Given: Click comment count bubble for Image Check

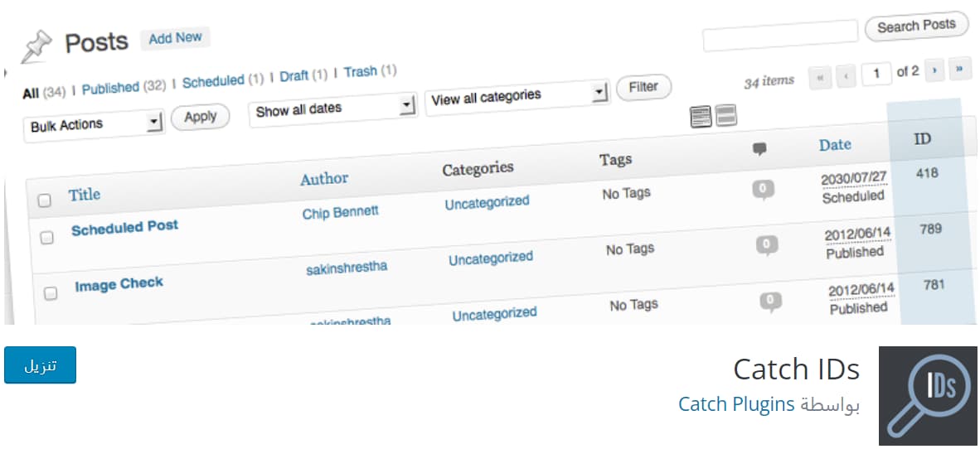Looking at the screenshot, I should 767,244.
